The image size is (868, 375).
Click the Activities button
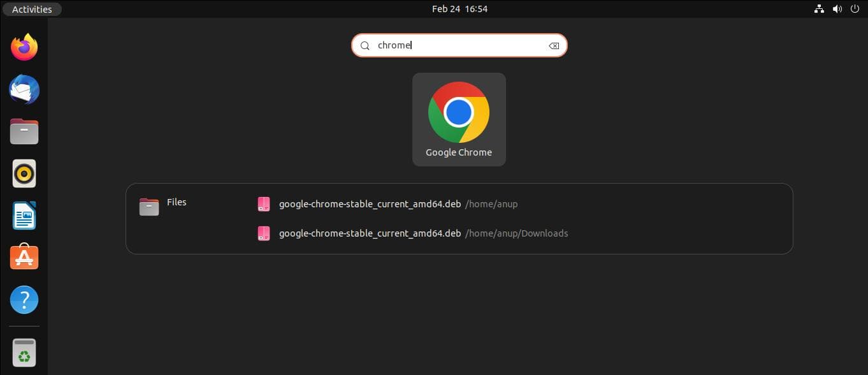click(32, 9)
